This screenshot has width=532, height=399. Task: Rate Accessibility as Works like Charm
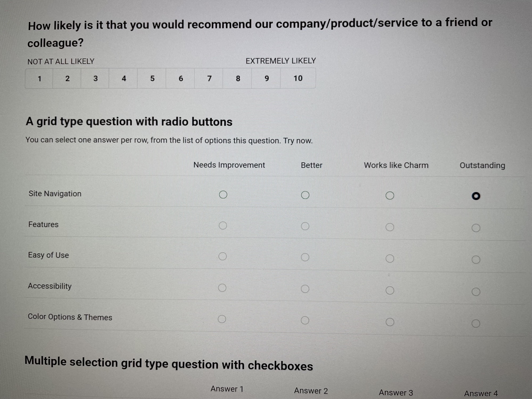[390, 290]
